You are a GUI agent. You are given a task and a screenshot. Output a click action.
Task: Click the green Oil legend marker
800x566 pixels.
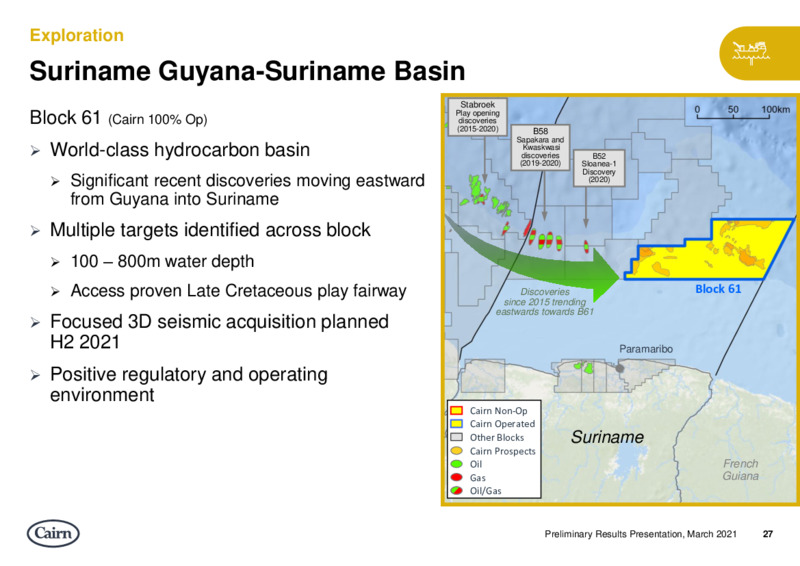457,464
